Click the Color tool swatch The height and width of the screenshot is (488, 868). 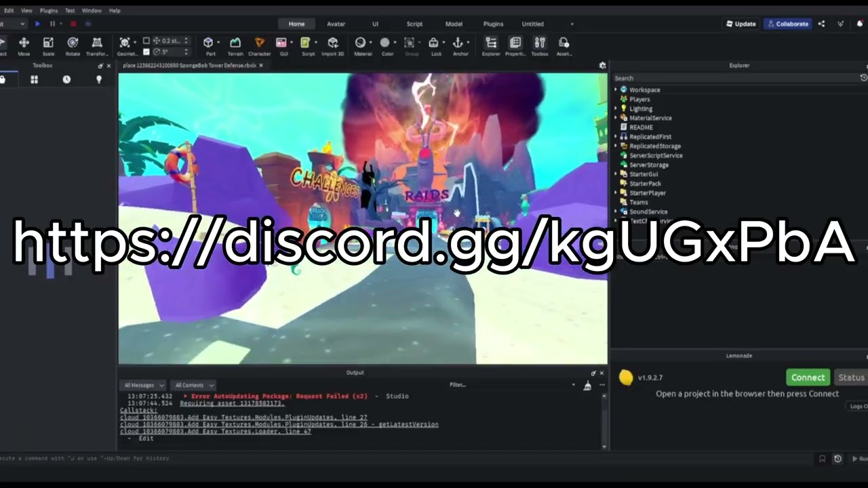(x=385, y=43)
